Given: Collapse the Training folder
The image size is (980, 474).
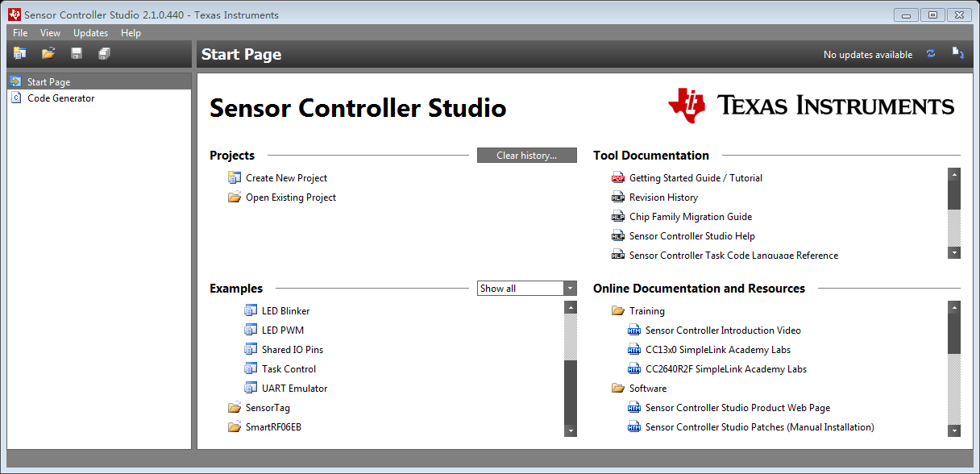Looking at the screenshot, I should 618,310.
